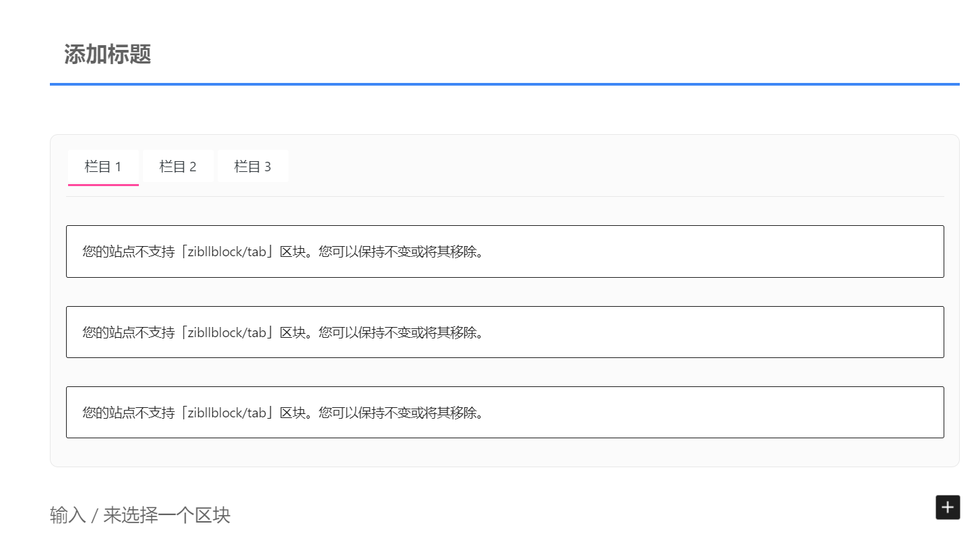Viewport: 980px width, 534px height.
Task: Select the second zibllblock/tab warning block
Action: 505,332
